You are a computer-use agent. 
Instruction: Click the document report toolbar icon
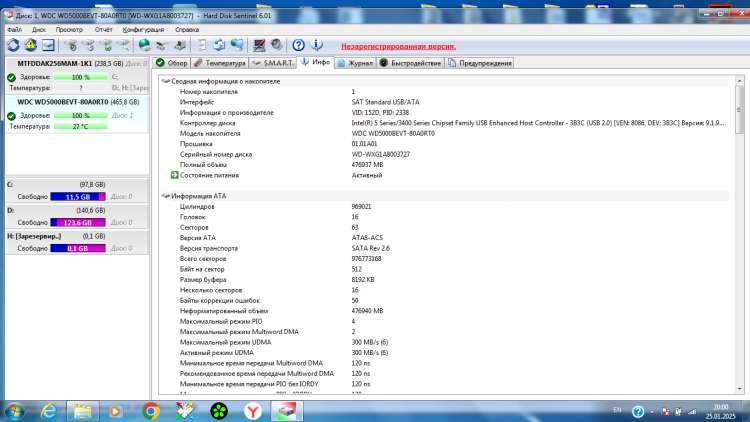click(202, 45)
